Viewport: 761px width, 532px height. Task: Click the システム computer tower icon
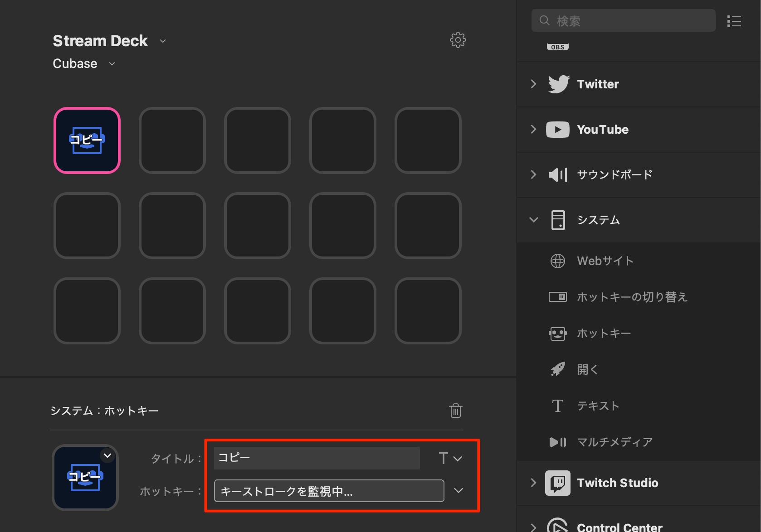pyautogui.click(x=558, y=220)
